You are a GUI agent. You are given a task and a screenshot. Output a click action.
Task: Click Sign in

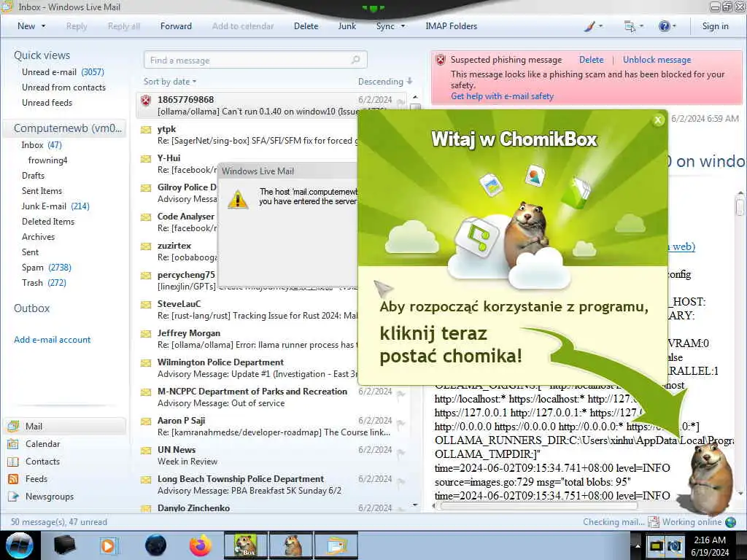[715, 26]
